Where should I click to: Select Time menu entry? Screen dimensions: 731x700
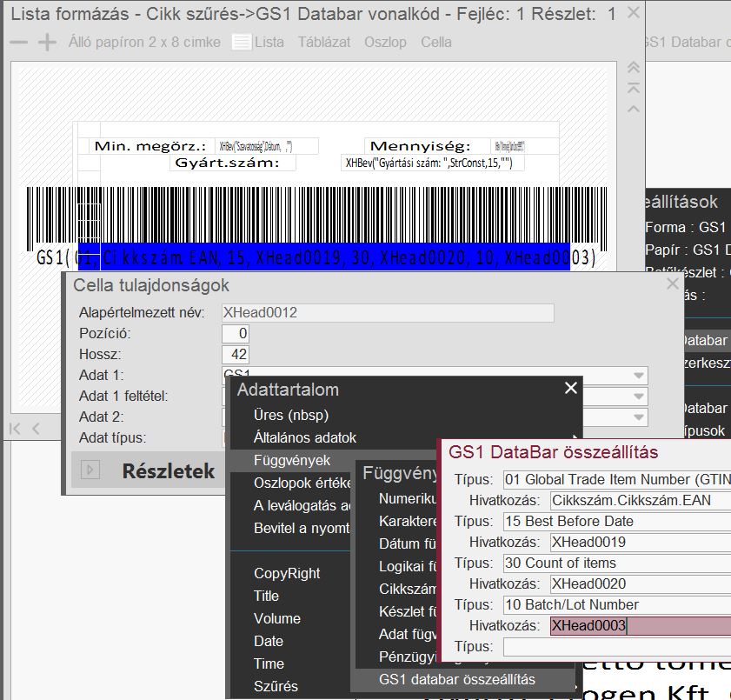269,664
